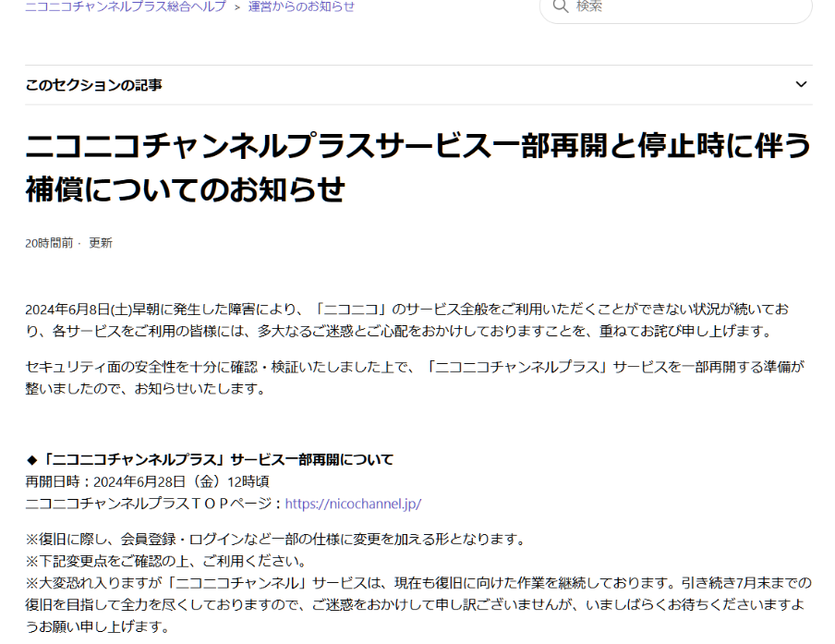The height and width of the screenshot is (644, 835).
Task: Click the article title heading ニコニコチャンネルプラスサービス一部再開
Action: tap(417, 146)
